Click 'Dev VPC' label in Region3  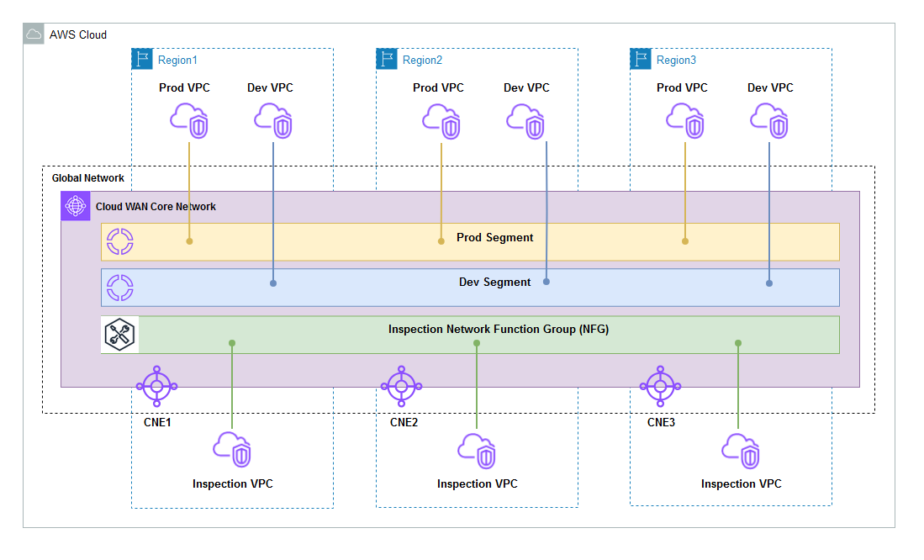tap(770, 87)
